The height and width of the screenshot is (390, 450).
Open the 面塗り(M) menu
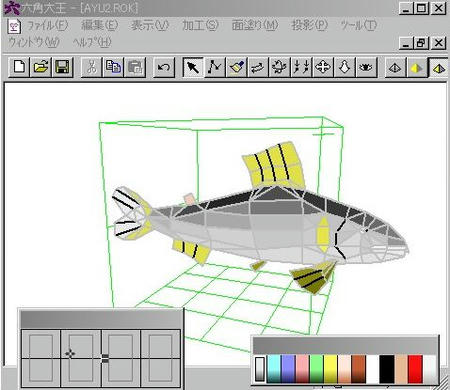pos(255,25)
